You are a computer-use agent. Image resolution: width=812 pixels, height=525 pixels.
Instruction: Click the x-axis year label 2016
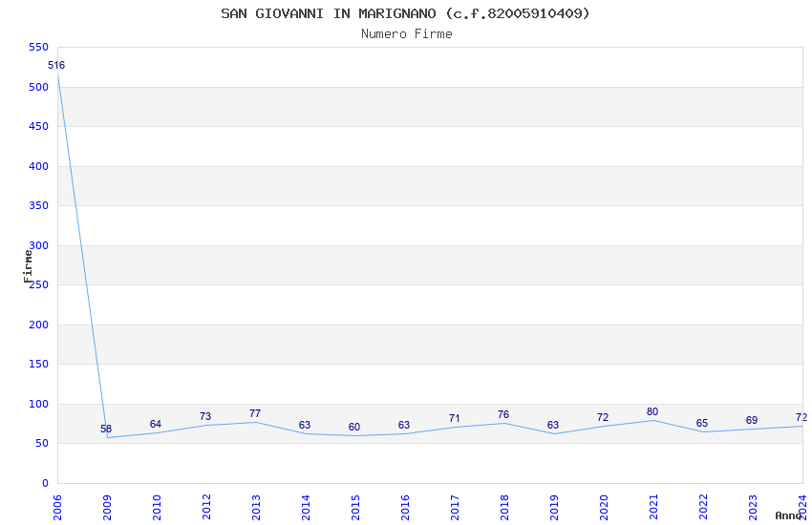coord(405,508)
